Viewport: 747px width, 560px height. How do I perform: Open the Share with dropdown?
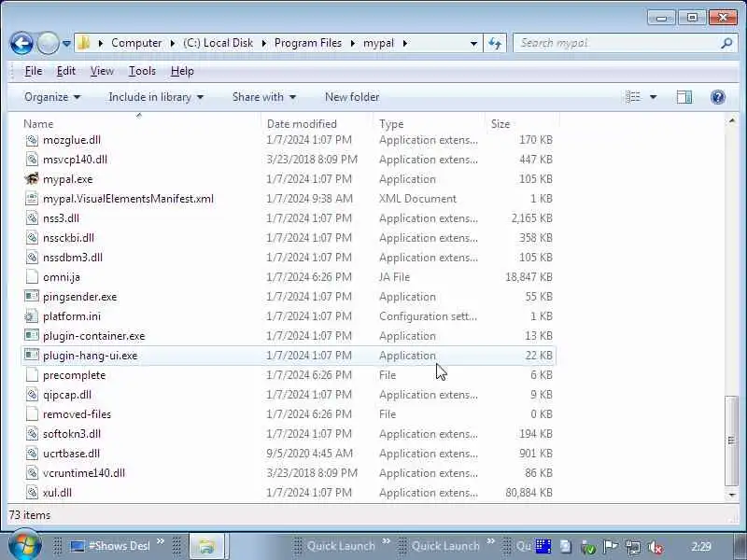click(x=264, y=97)
